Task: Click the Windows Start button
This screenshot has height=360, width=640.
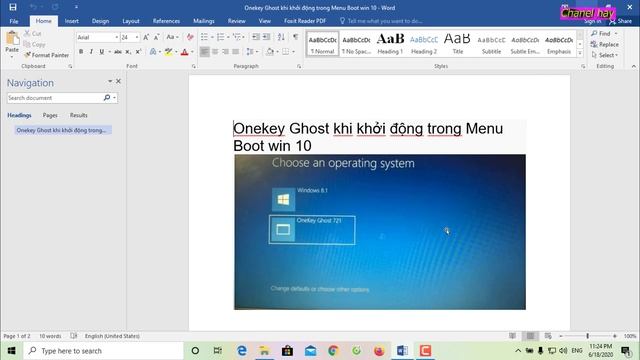Action: [x=11, y=351]
